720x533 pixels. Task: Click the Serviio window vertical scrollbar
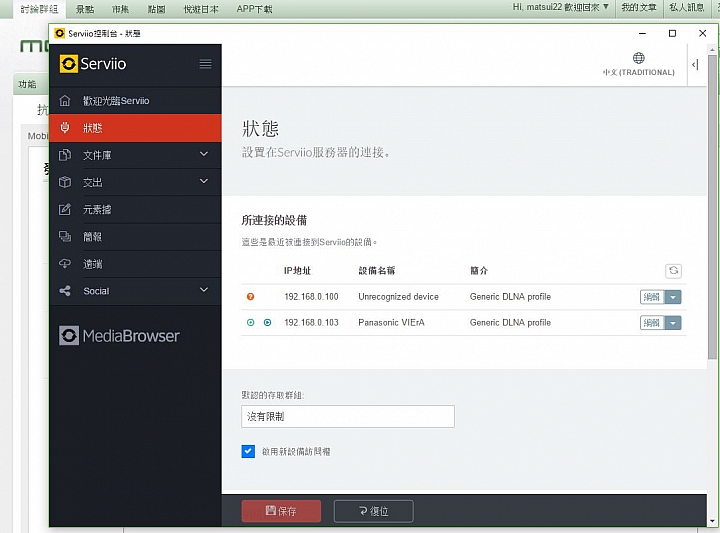712,207
